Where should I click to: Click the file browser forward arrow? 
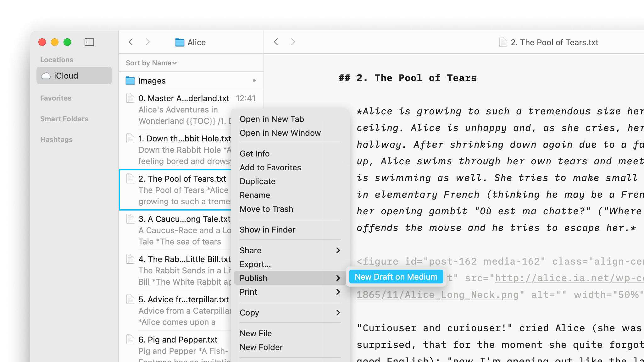[x=148, y=42]
